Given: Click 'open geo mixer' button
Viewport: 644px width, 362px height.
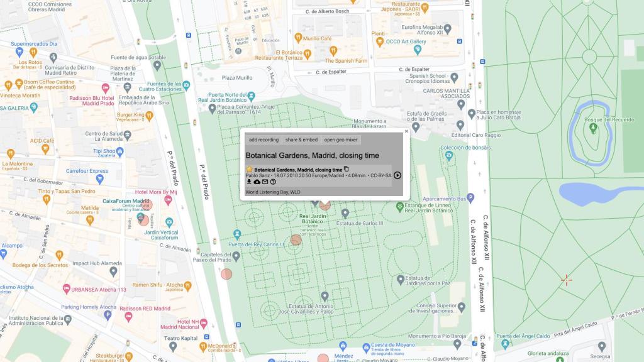Looking at the screenshot, I should pyautogui.click(x=341, y=140).
